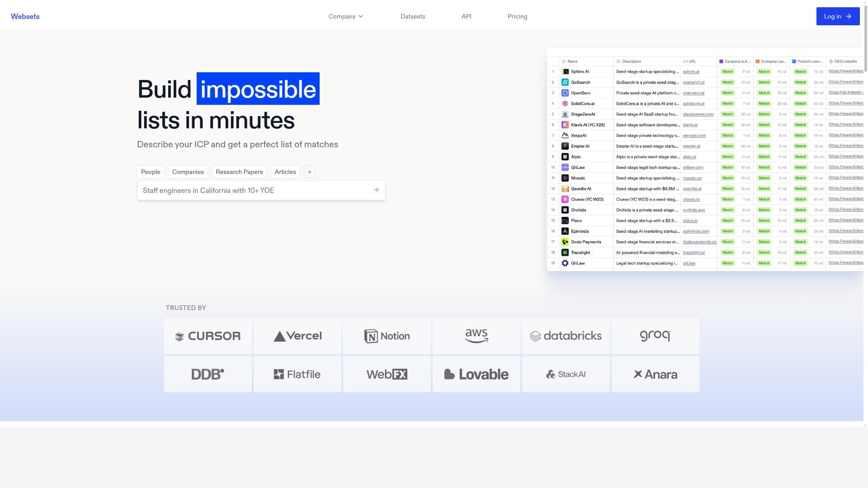Click the arrow submit icon in the search bar
The image size is (868, 488).
[376, 190]
